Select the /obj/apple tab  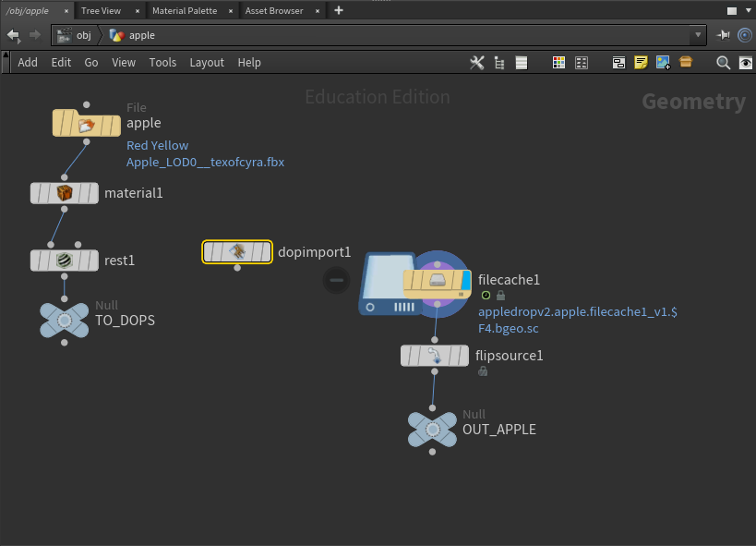(x=28, y=10)
